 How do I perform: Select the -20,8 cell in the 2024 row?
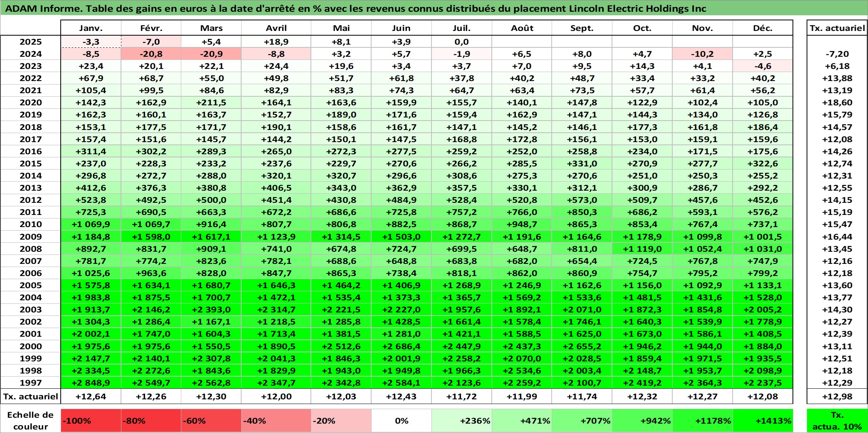click(151, 54)
